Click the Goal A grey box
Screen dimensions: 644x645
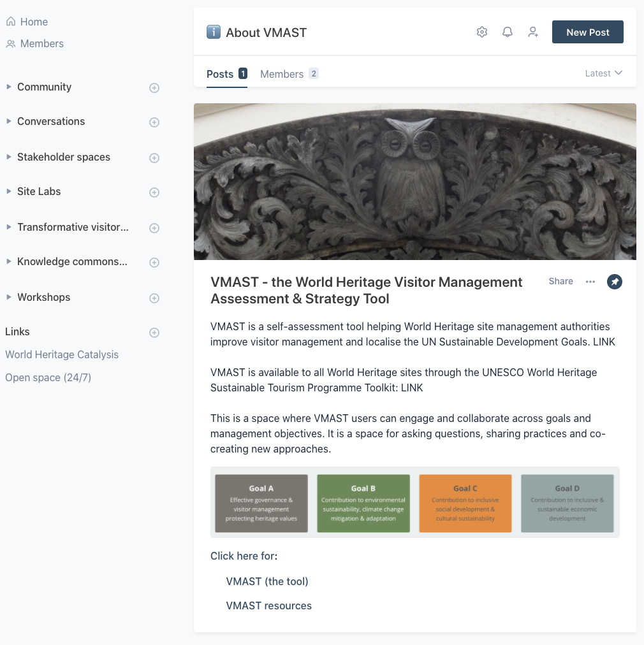[x=261, y=504]
